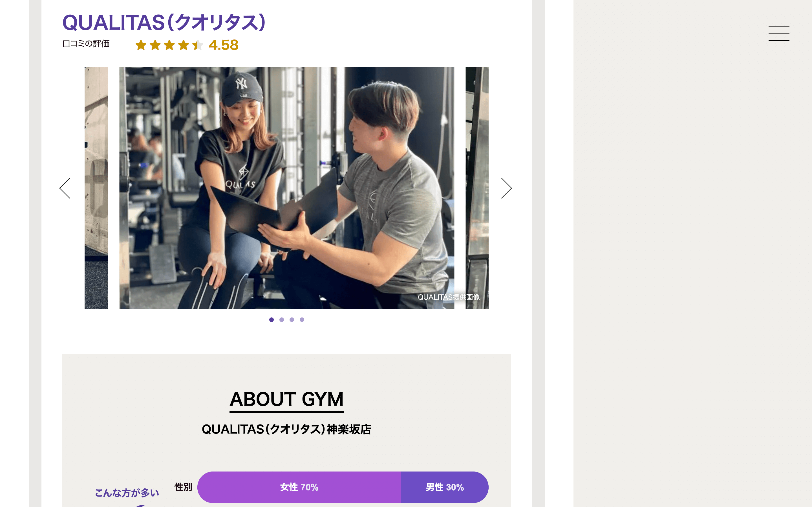Click the third gold rating star

(x=169, y=45)
